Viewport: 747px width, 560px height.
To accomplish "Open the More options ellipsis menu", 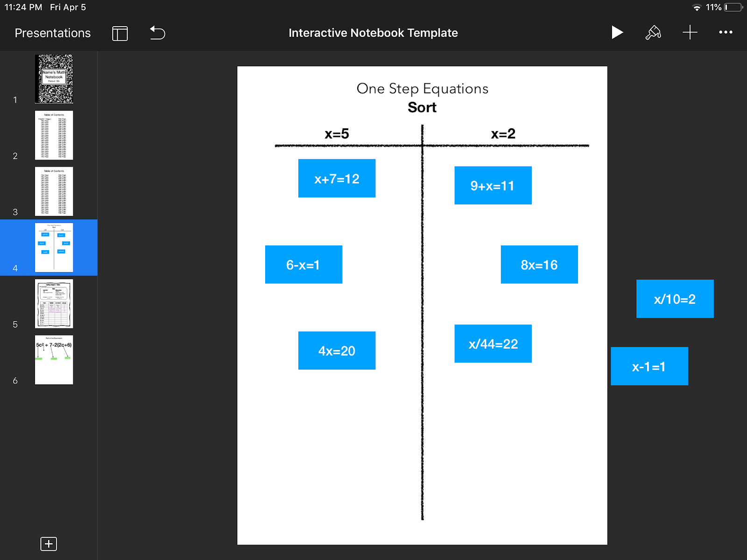I will [726, 32].
